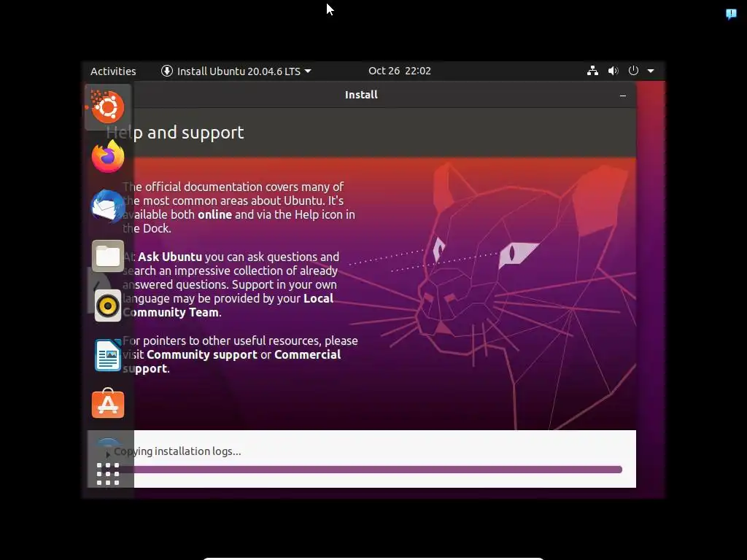Open the Ubuntu installer icon in dock
The width and height of the screenshot is (747, 560).
pos(108,106)
